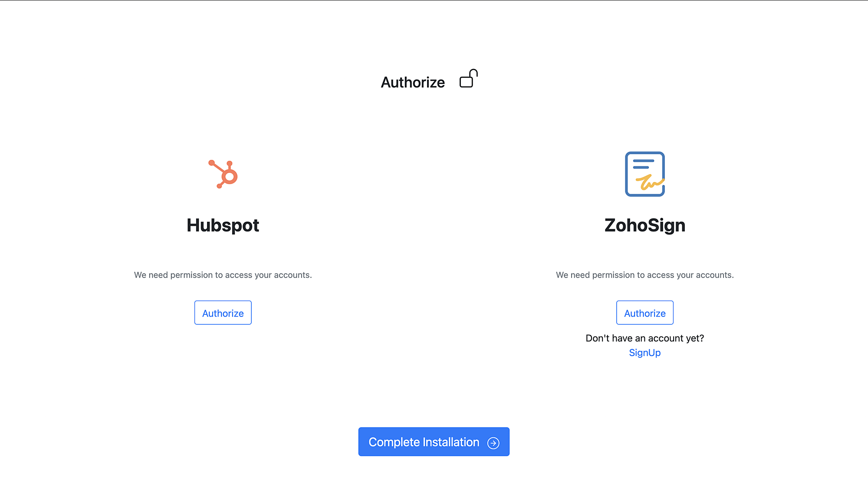Select the Authorize page heading text
The image size is (868, 496).
(x=413, y=82)
